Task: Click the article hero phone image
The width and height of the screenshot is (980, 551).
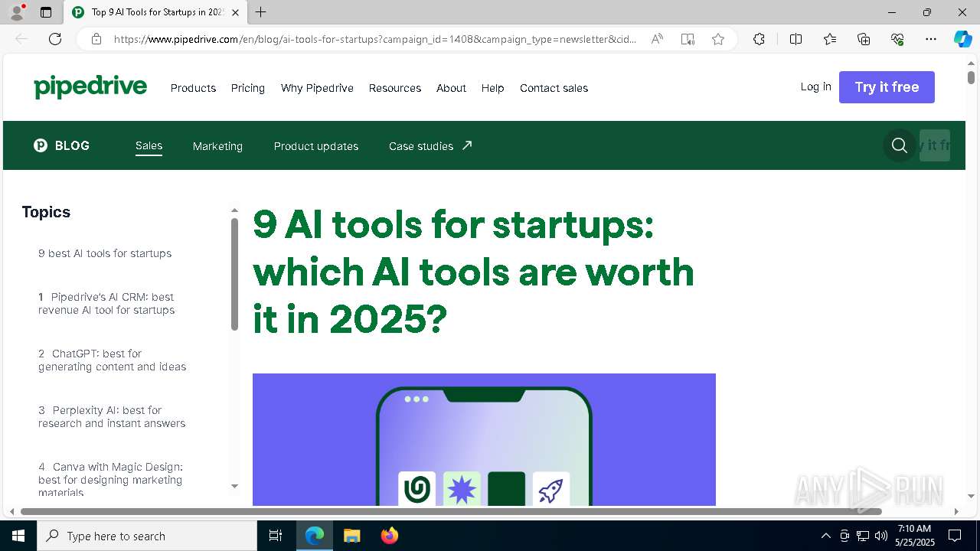Action: click(x=484, y=439)
